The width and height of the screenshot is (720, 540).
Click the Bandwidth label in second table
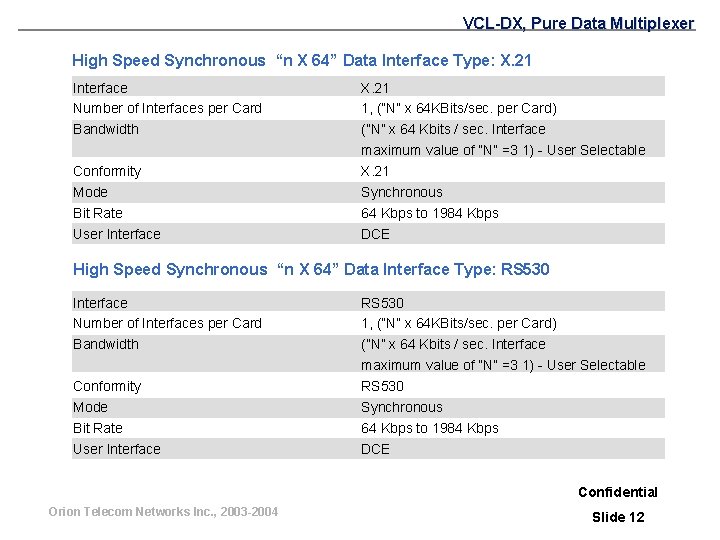[106, 344]
